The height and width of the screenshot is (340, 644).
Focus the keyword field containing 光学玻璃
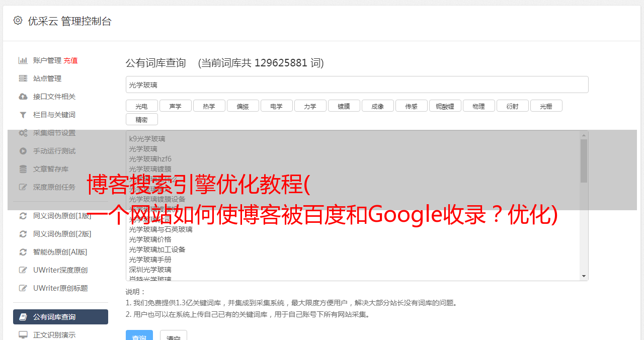pyautogui.click(x=357, y=84)
